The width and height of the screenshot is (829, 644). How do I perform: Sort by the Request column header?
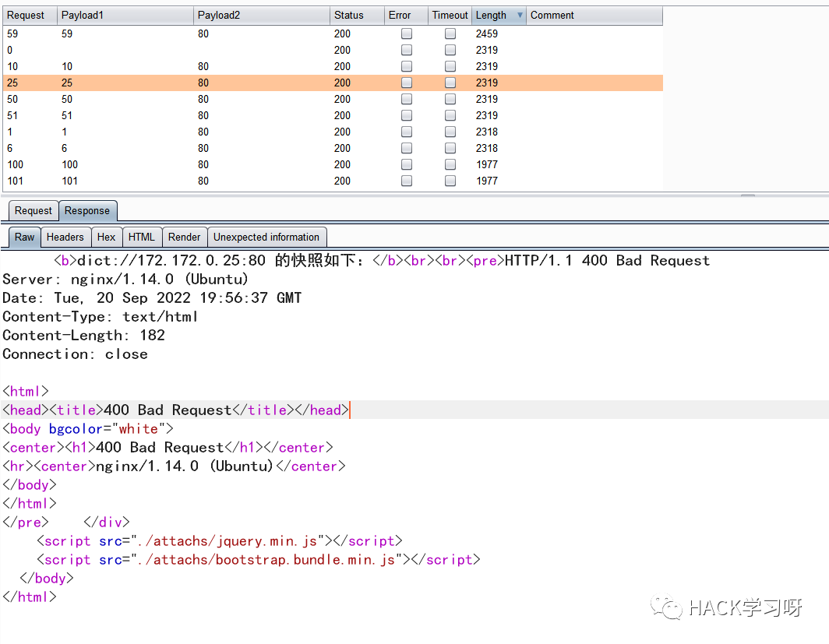click(30, 16)
